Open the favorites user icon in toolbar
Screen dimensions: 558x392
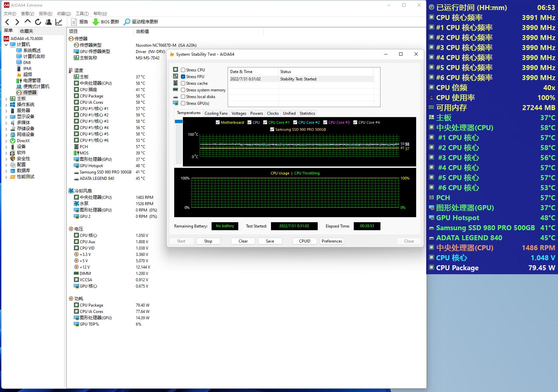pyautogui.click(x=48, y=22)
